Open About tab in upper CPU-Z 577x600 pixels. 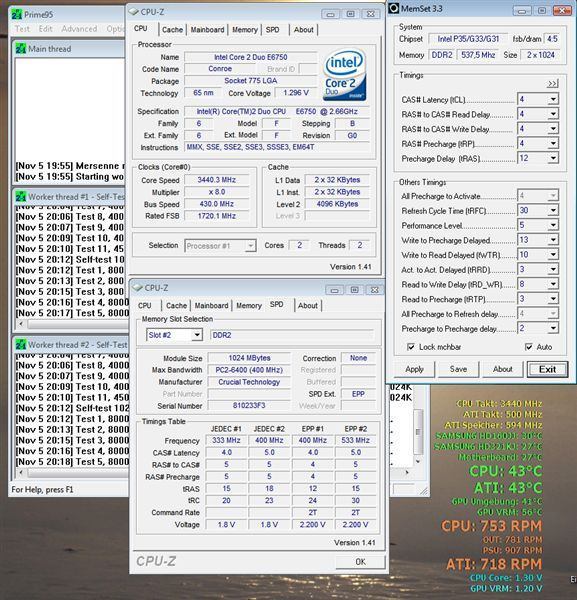tap(304, 29)
